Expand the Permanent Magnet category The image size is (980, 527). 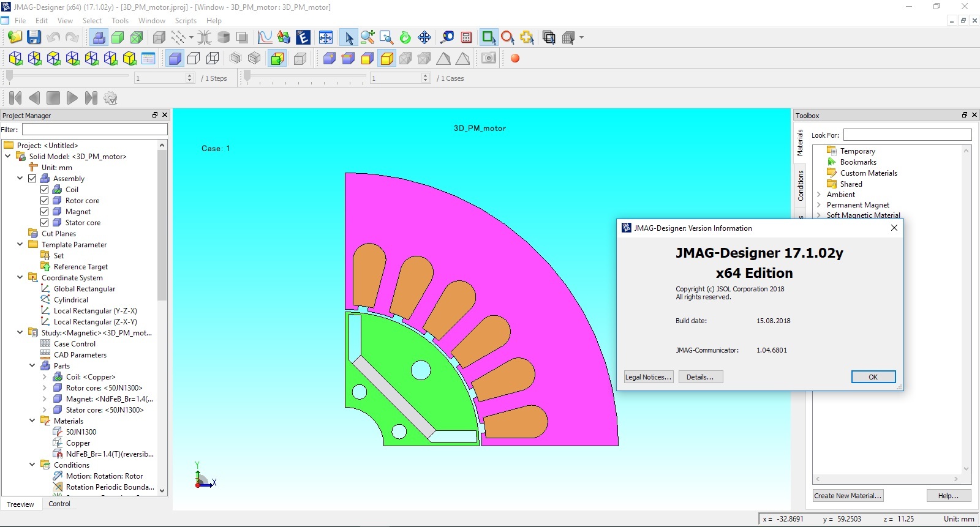tap(818, 205)
